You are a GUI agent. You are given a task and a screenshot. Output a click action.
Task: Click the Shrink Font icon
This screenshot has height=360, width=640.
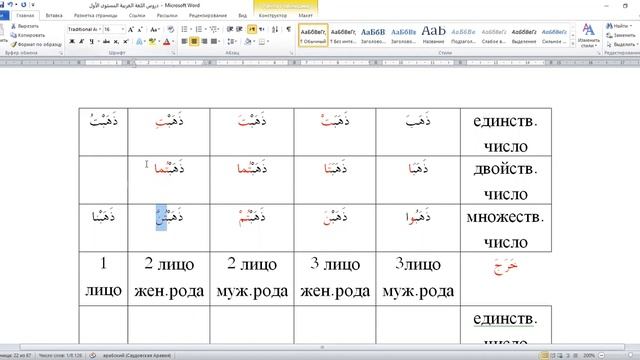[x=140, y=29]
